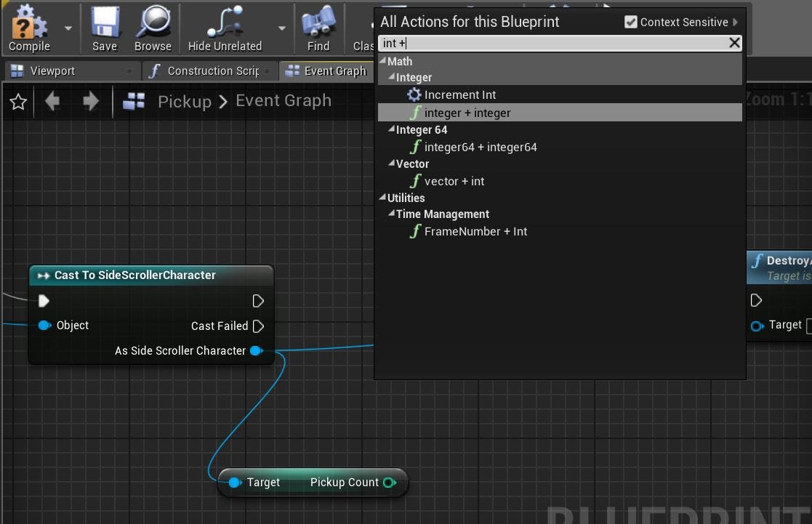Select 'integer + integer' action
The height and width of the screenshot is (524, 812).
point(467,113)
